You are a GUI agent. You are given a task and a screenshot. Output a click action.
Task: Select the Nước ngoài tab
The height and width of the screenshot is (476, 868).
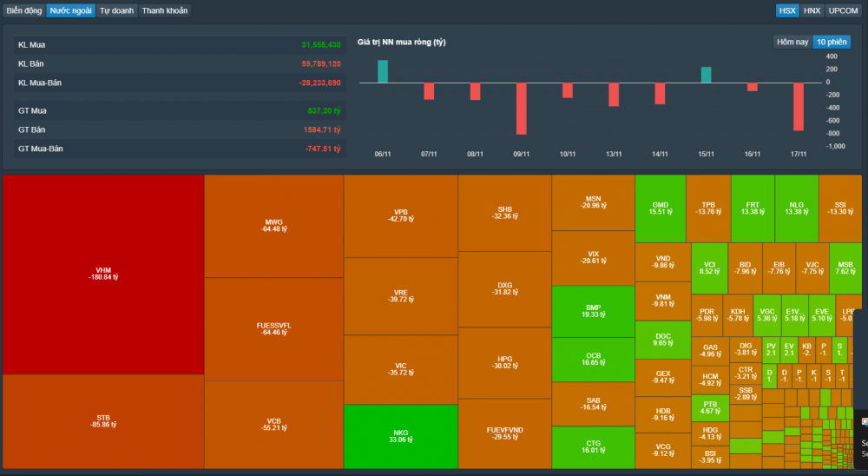pos(71,10)
